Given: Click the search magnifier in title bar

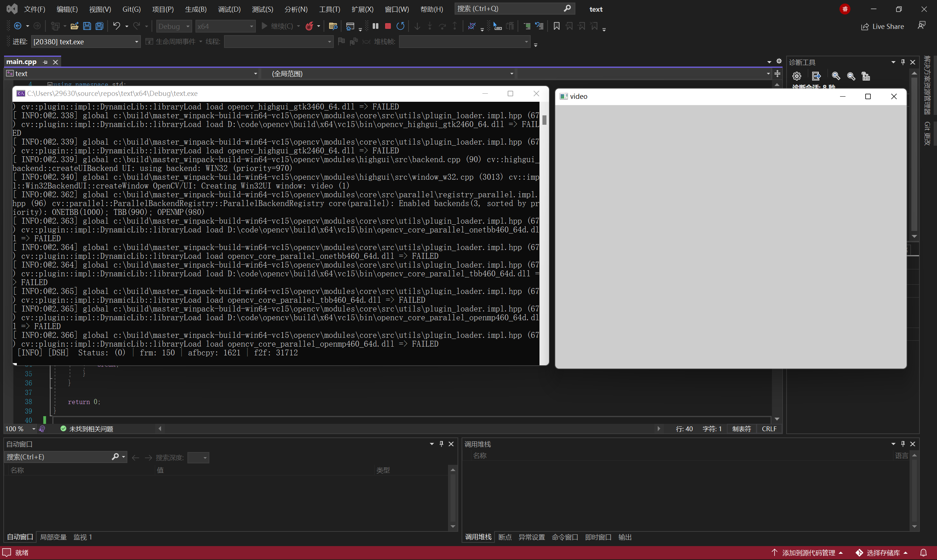Looking at the screenshot, I should click(567, 8).
